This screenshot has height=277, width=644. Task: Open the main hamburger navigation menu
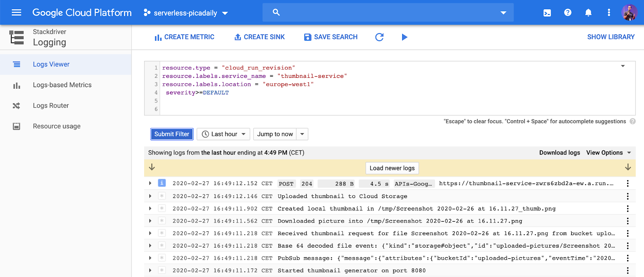17,12
